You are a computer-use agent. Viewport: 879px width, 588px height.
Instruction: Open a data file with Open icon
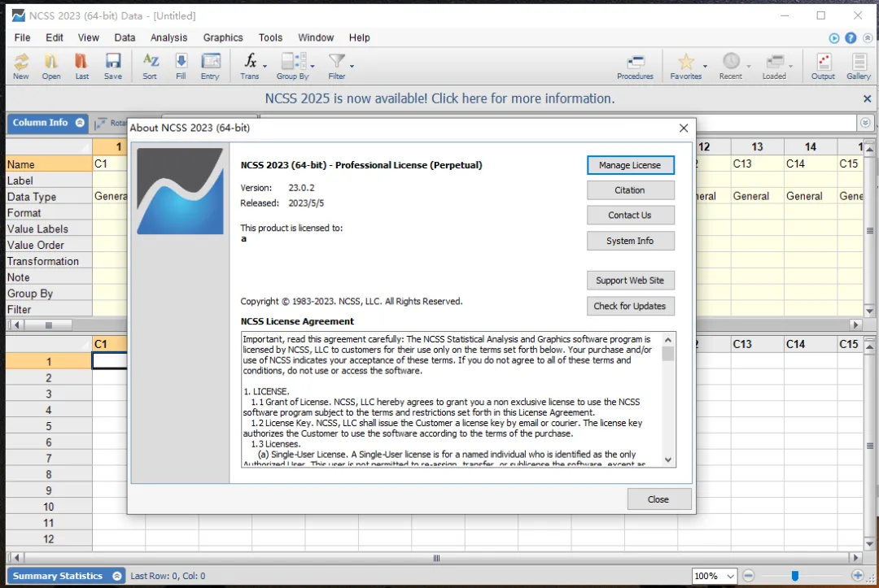click(x=51, y=66)
